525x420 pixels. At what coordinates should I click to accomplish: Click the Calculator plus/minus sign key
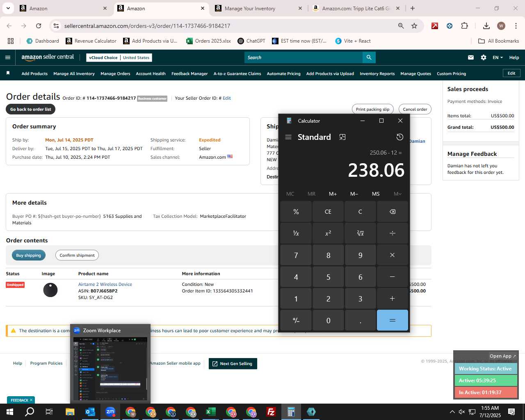click(x=296, y=320)
